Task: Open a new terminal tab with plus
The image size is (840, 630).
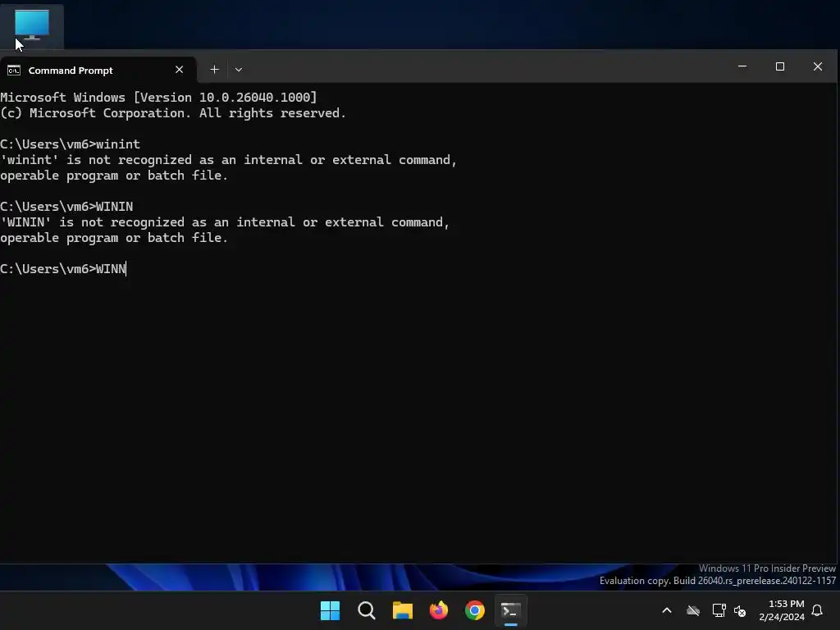Action: (x=214, y=70)
